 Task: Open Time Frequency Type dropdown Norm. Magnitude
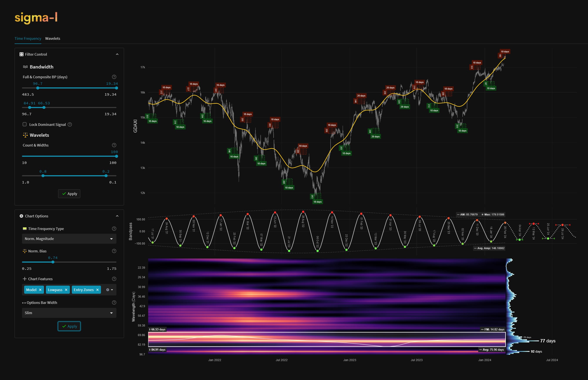69,239
